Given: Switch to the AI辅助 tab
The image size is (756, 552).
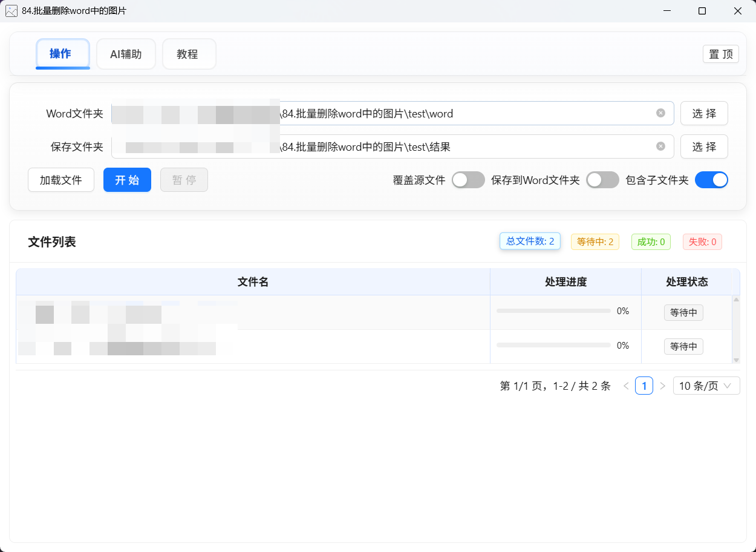Looking at the screenshot, I should pyautogui.click(x=126, y=54).
